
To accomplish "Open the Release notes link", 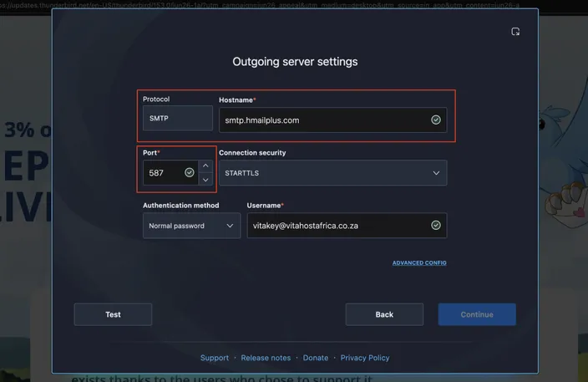I will [x=266, y=358].
